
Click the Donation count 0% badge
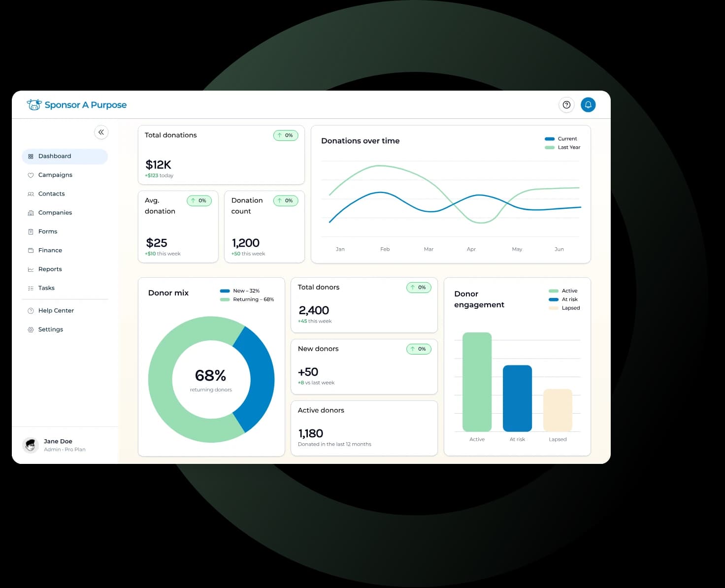(286, 200)
